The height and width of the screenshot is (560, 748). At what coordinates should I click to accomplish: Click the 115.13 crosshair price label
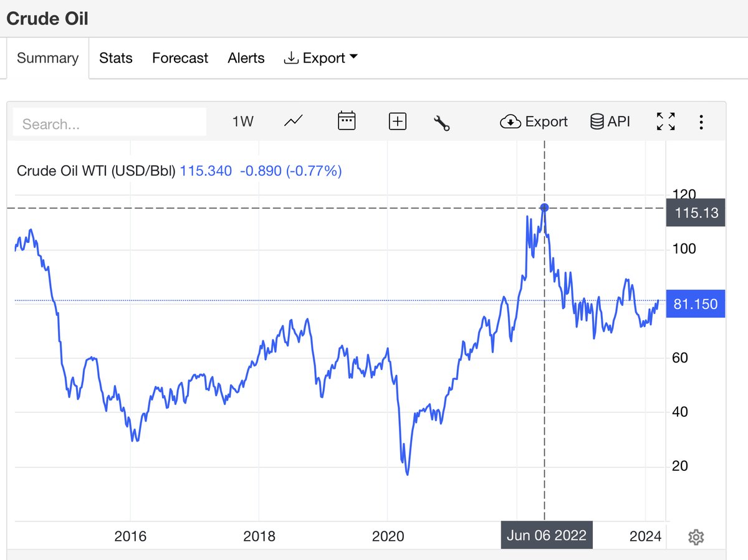click(x=696, y=213)
